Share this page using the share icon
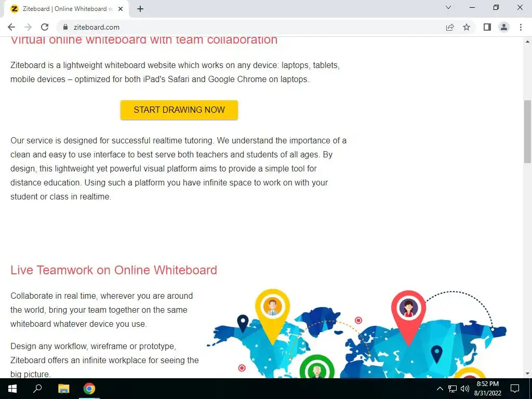This screenshot has height=399, width=532. [450, 27]
